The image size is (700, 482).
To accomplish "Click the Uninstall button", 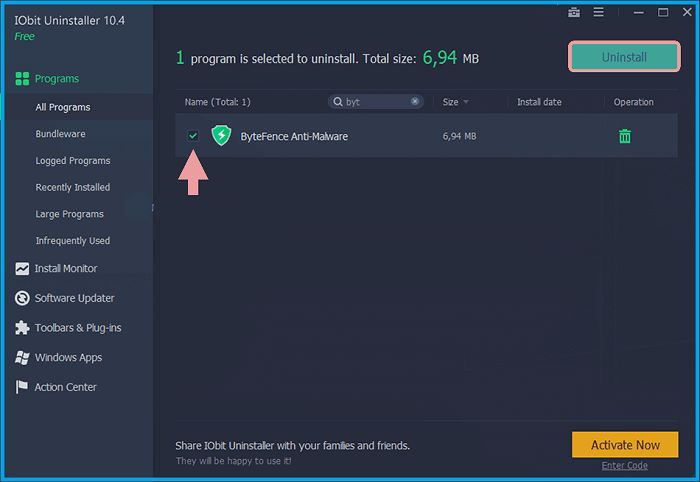I will coord(624,58).
